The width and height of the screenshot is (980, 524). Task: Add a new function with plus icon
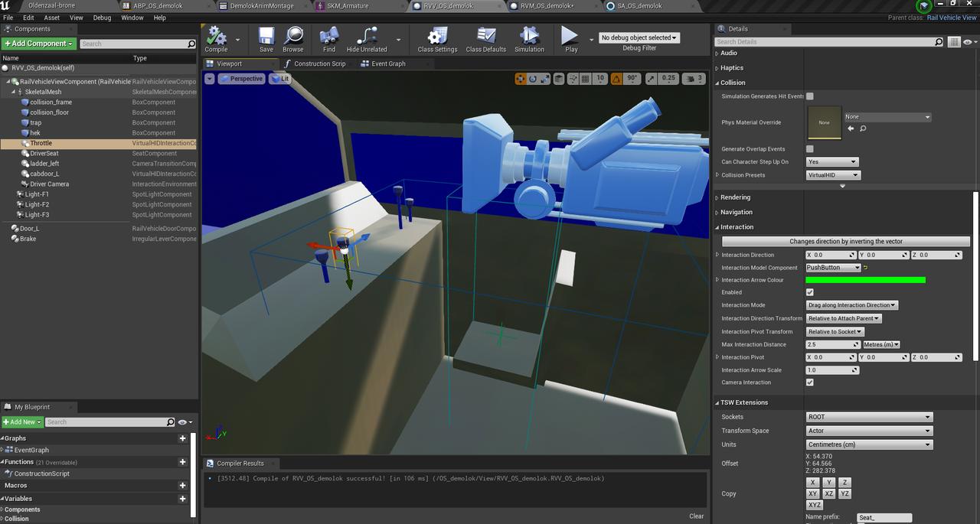(x=182, y=462)
